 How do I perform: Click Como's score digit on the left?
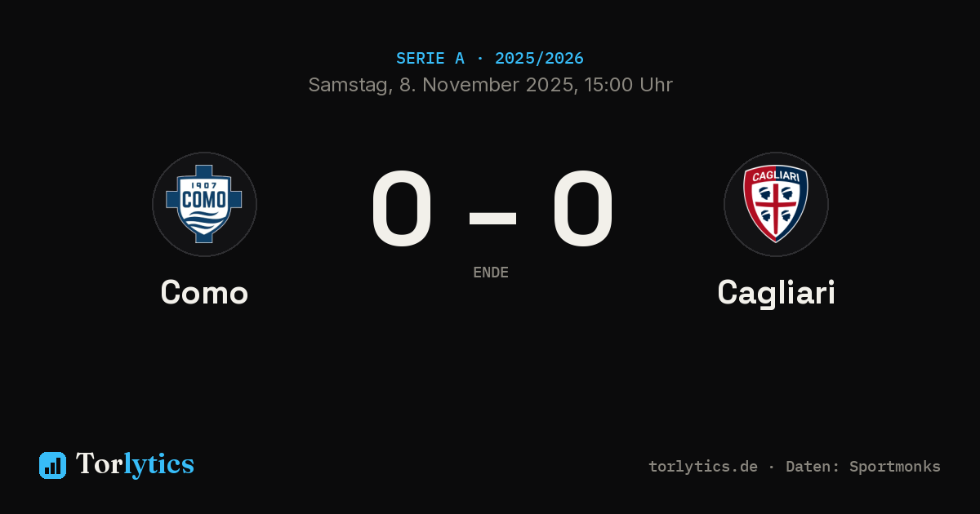[x=401, y=209]
